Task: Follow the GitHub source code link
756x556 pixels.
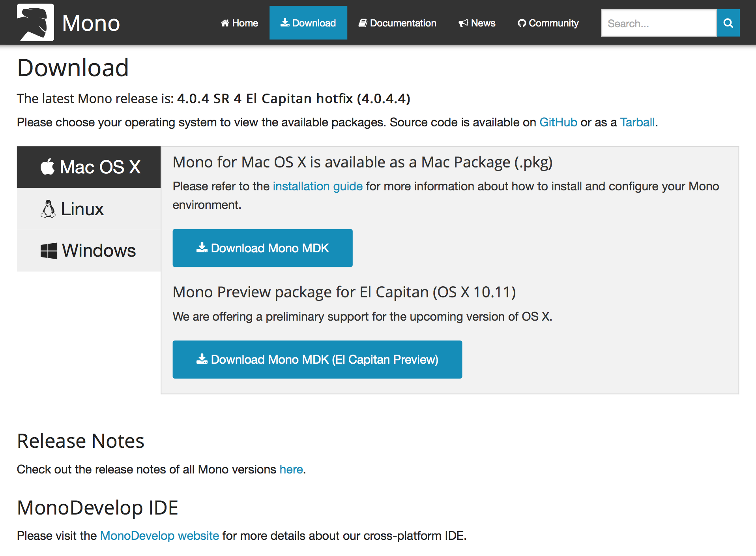Action: click(x=558, y=122)
